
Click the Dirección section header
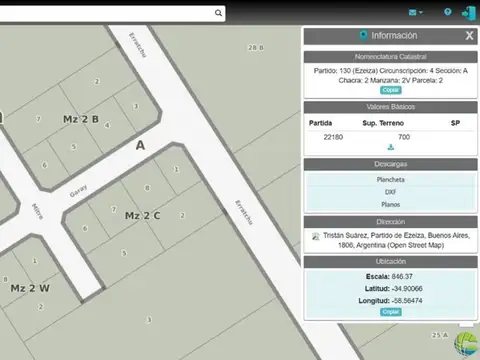391,222
